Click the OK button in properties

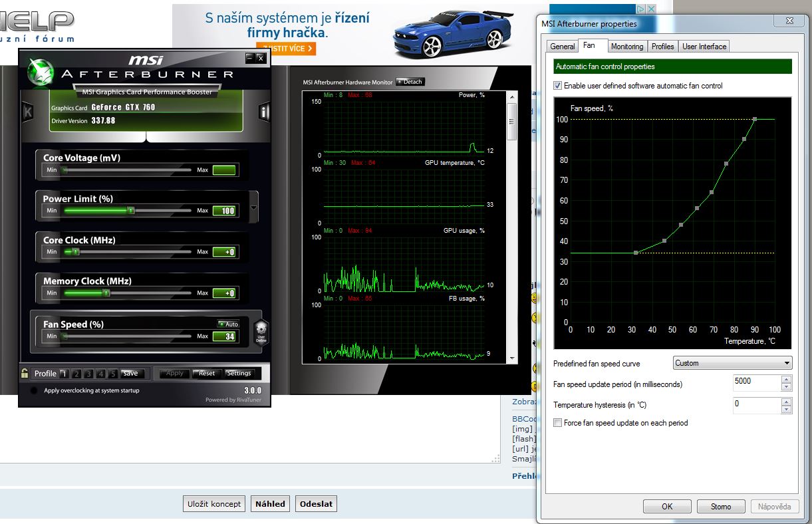[x=667, y=507]
